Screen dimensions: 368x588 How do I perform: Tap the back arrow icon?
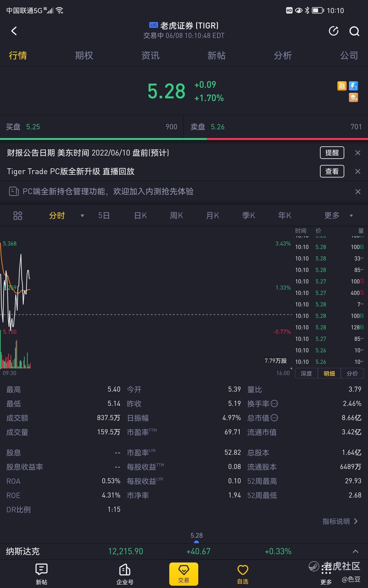[14, 31]
